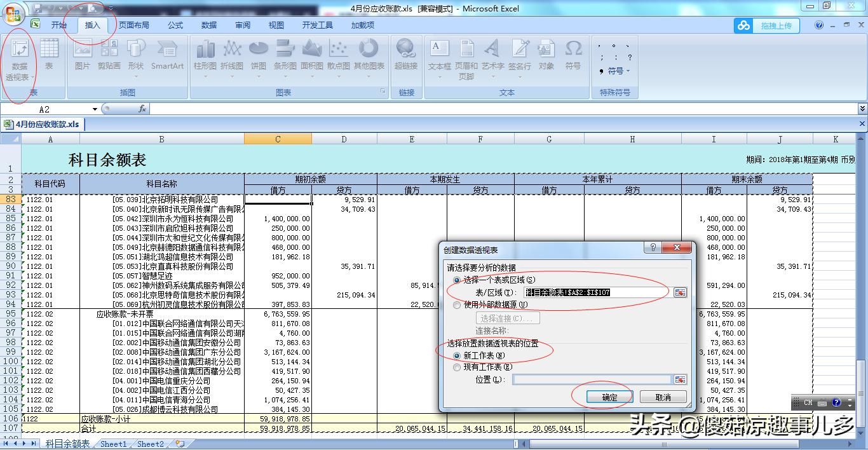Confirm the PivotTable with 确定
The image size is (868, 450).
(x=609, y=395)
